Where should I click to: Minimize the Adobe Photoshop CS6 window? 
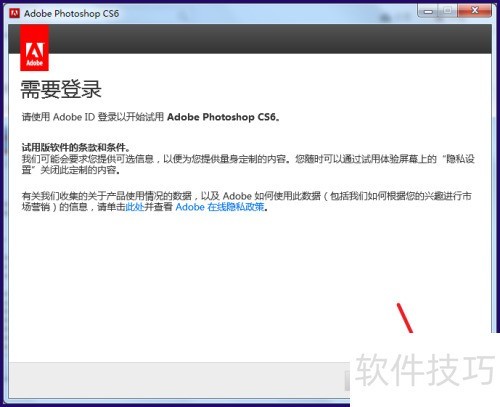click(429, 11)
